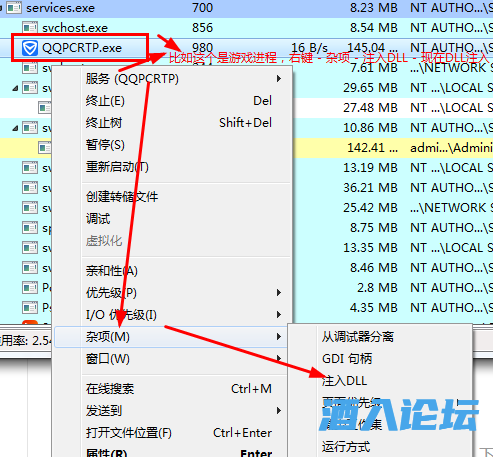Click the services.exe process icon
Screen dimensions: 493x457
(x=14, y=8)
